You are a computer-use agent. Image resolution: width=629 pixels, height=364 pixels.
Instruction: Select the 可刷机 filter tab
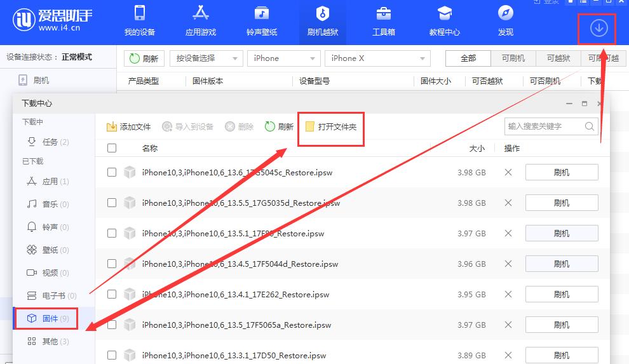pos(513,58)
